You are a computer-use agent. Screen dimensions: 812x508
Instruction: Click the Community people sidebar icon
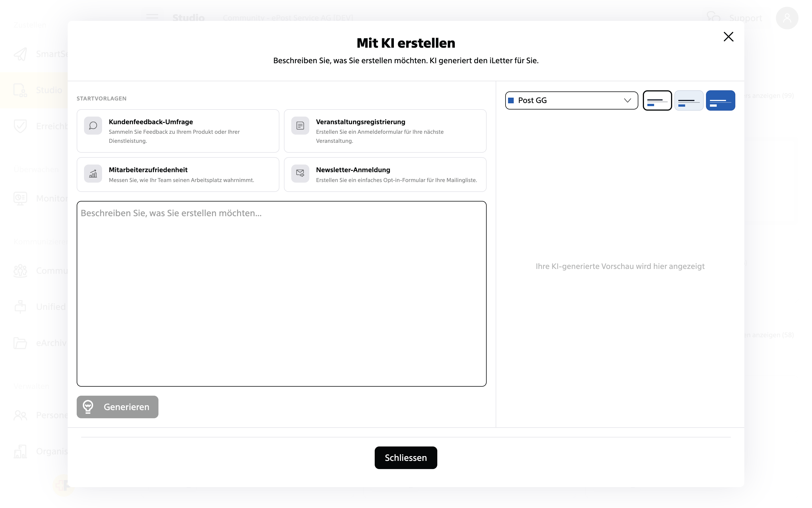pyautogui.click(x=20, y=271)
